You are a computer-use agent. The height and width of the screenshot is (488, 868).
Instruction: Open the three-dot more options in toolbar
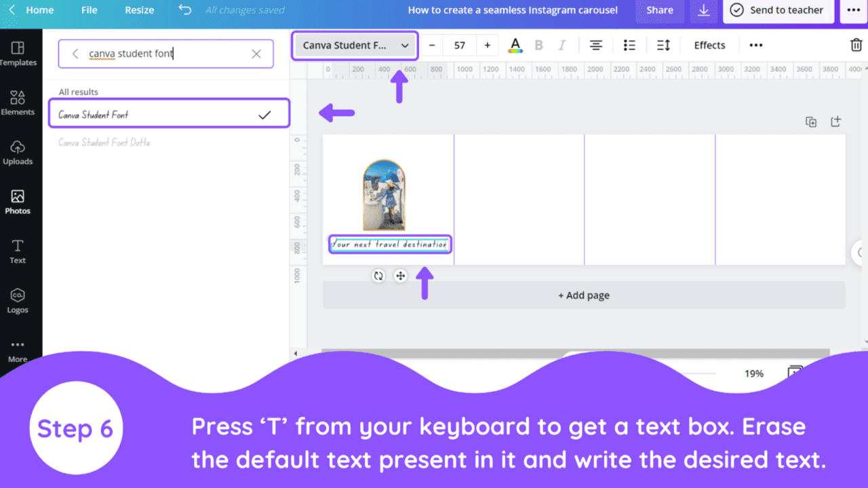(755, 45)
